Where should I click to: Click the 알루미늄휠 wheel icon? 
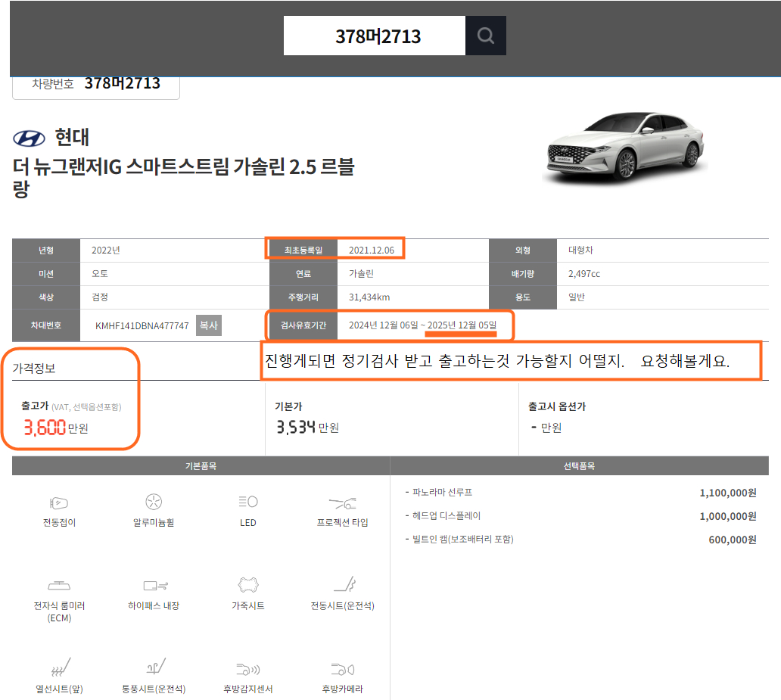154,502
